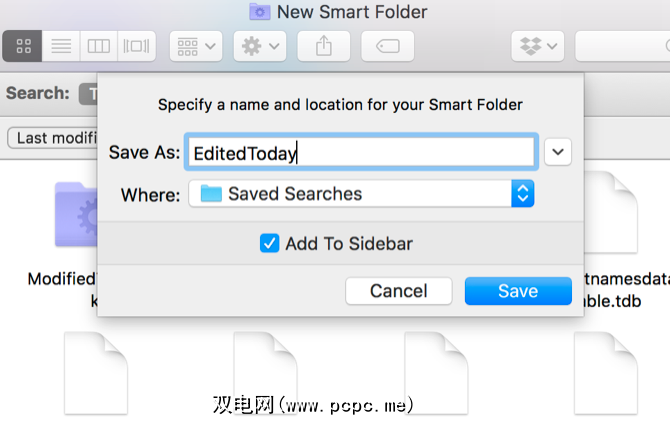Viewport: 670px width, 428px height.
Task: Cancel the Smart Folder save dialog
Action: click(398, 291)
